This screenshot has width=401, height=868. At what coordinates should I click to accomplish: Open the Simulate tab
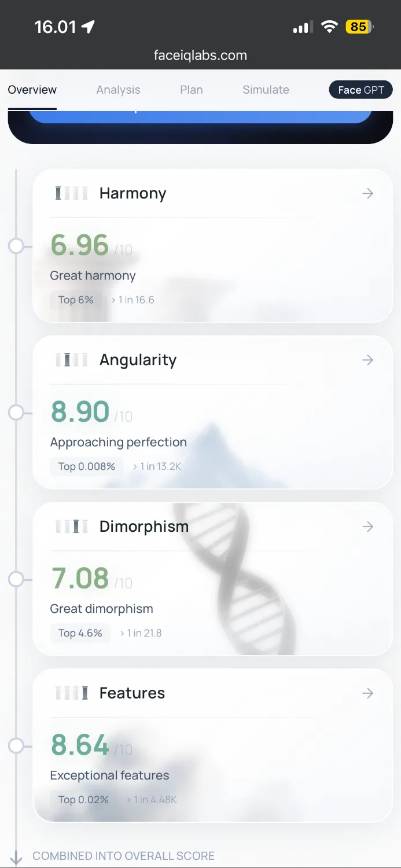(266, 90)
